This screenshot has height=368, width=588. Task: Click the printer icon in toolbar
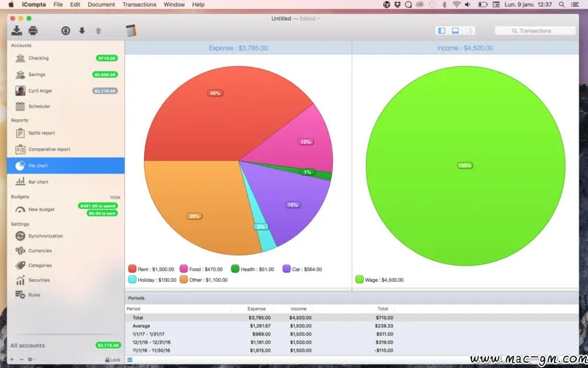[33, 30]
